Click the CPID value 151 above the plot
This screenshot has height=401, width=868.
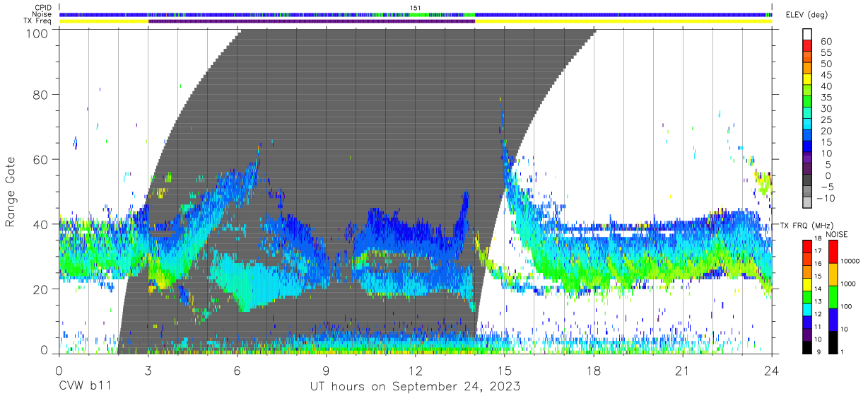[x=416, y=7]
